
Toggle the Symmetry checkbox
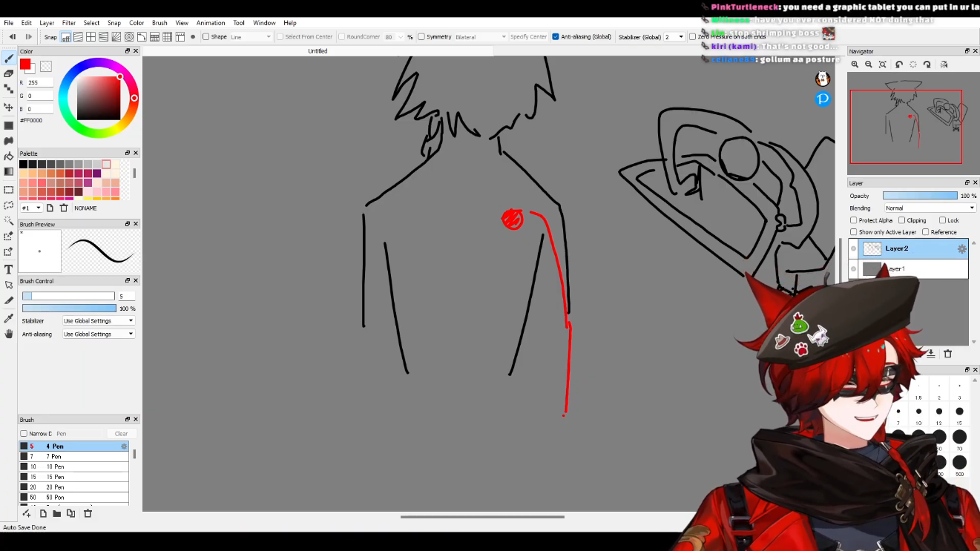(x=421, y=37)
